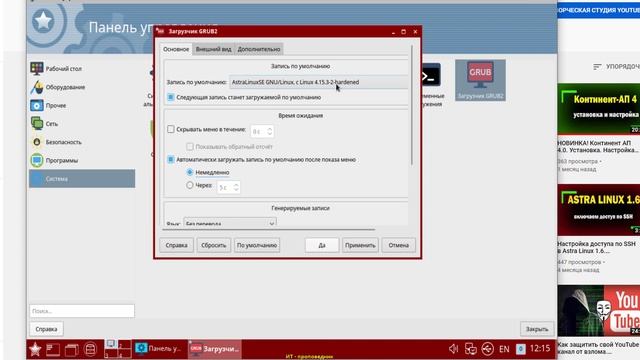Open the Оборудование category in sidebar
The image size is (640, 360).
(x=82, y=87)
